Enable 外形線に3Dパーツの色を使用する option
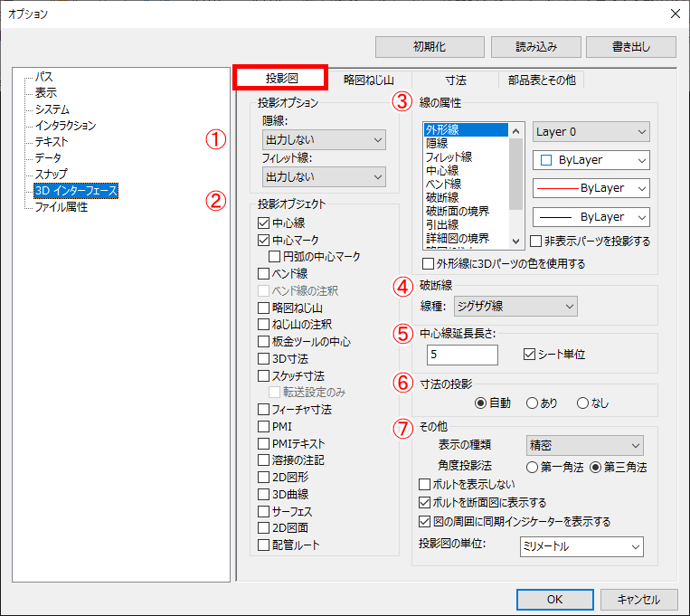This screenshot has height=616, width=690. [429, 264]
